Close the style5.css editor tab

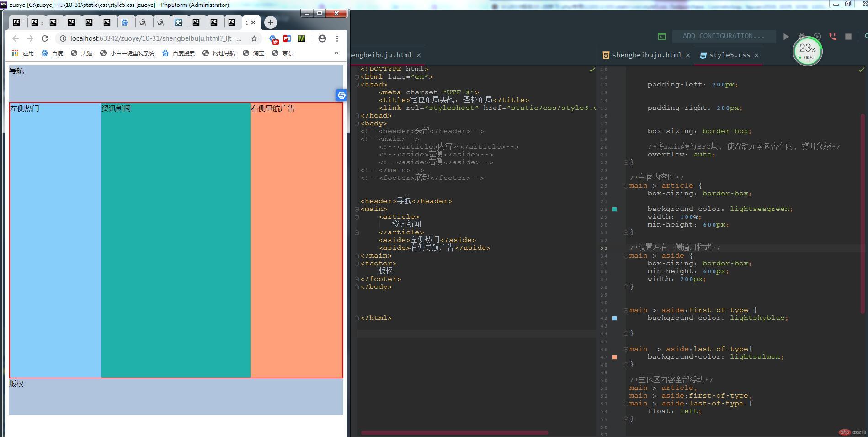[x=756, y=55]
